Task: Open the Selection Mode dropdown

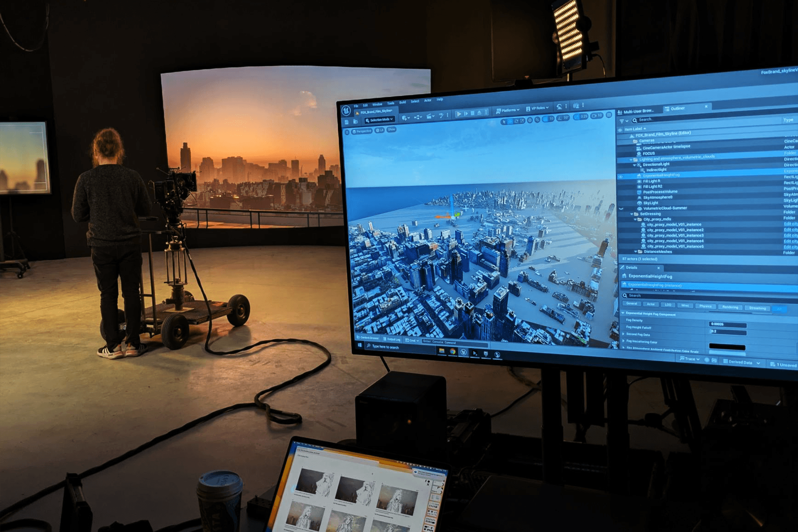Action: 379,120
